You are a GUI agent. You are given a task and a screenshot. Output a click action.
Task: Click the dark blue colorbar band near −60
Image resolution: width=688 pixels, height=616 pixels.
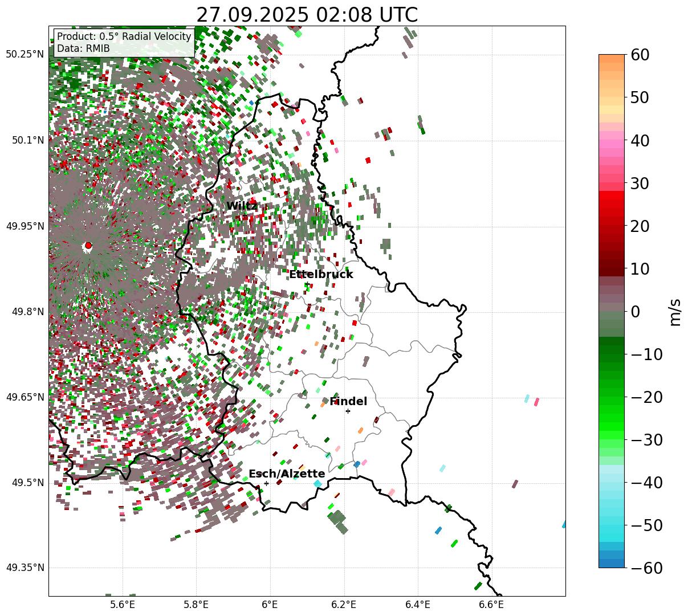point(612,563)
